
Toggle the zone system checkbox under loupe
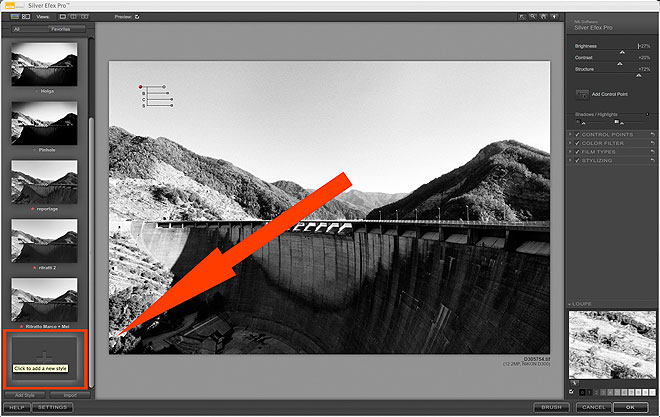click(x=571, y=392)
